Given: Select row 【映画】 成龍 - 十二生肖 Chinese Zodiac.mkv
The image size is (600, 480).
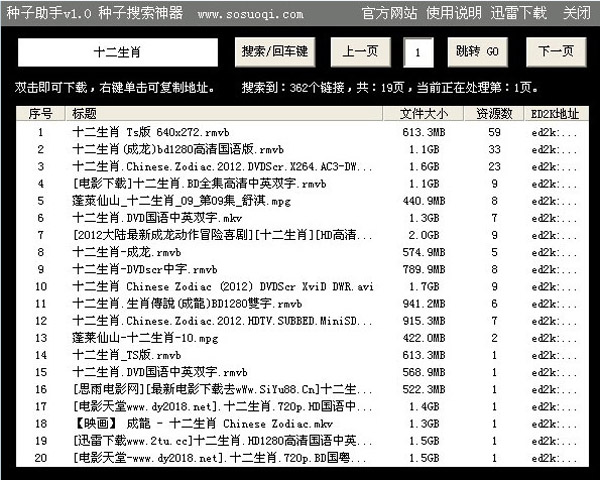Looking at the screenshot, I should (302, 424).
